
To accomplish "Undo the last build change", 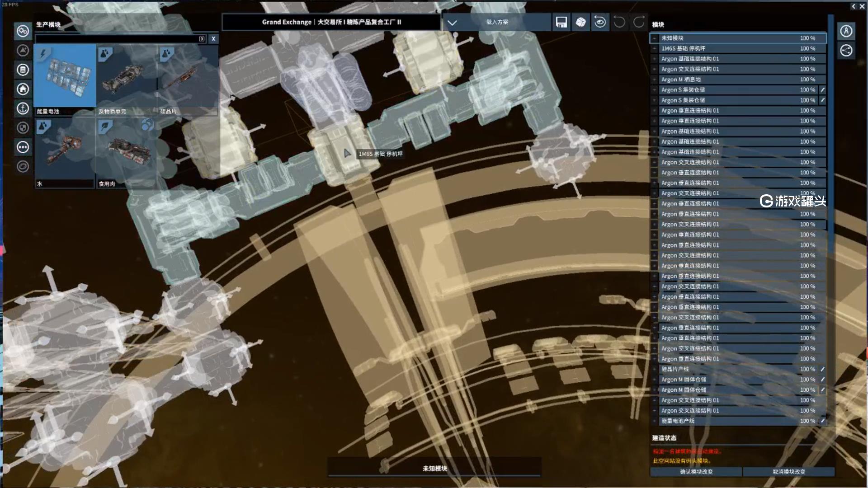I will click(x=619, y=22).
